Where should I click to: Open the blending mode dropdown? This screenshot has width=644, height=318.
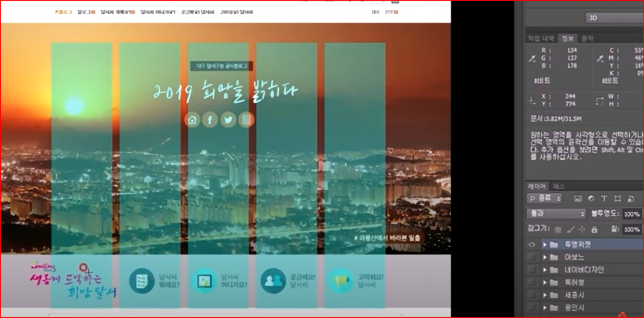(x=556, y=214)
